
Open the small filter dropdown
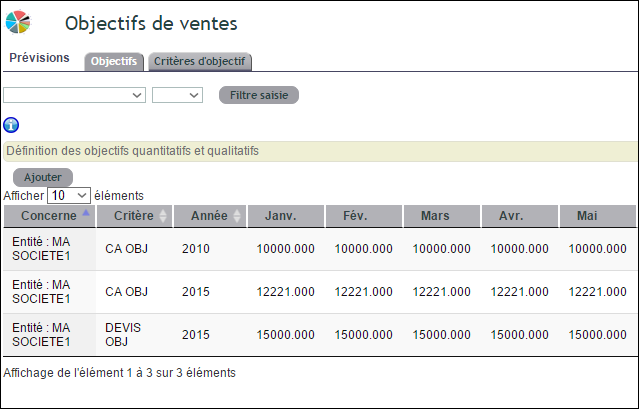(x=177, y=95)
